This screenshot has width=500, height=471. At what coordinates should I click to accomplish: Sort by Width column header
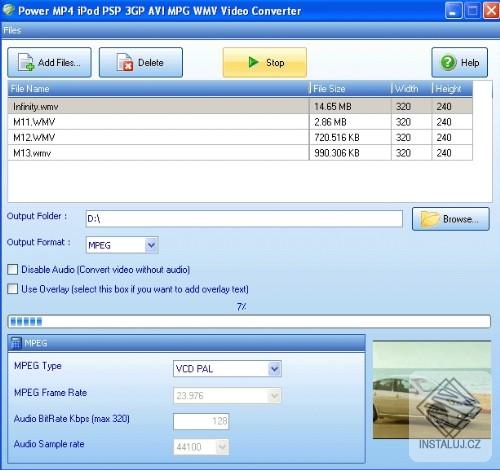click(412, 89)
